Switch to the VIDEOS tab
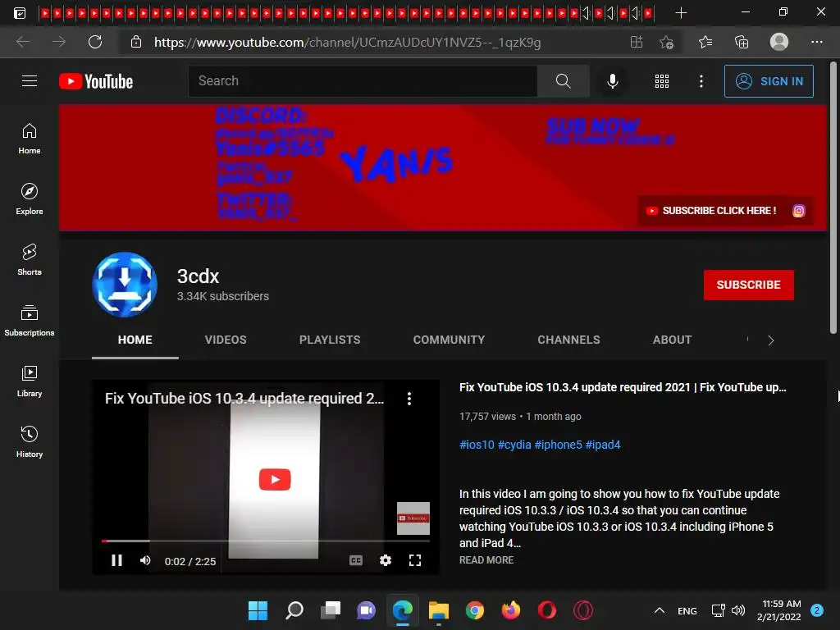This screenshot has height=630, width=840. (226, 340)
